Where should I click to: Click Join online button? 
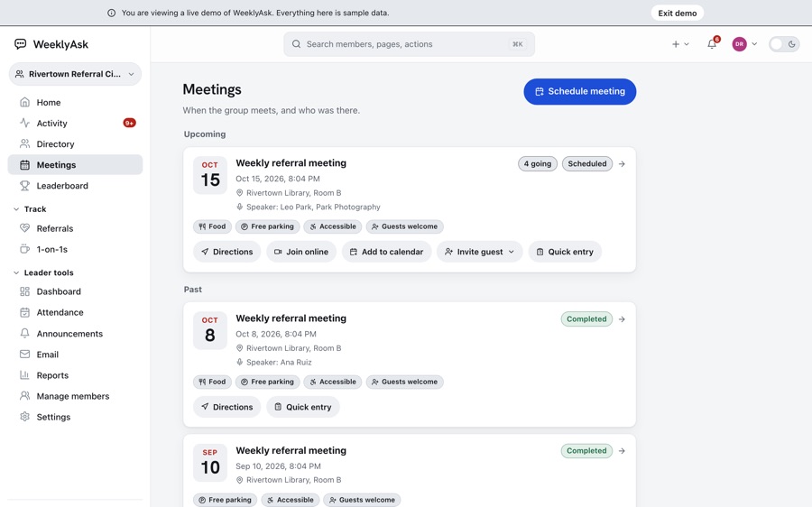(x=301, y=252)
